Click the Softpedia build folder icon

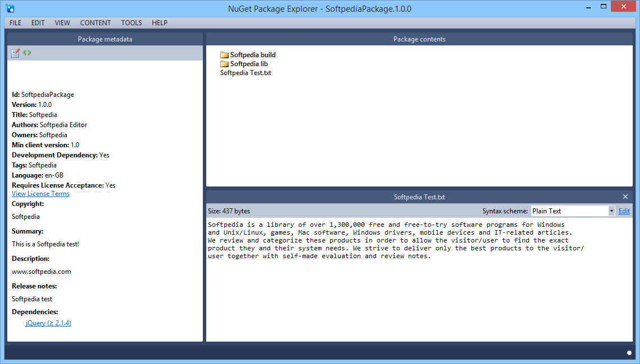tap(224, 55)
